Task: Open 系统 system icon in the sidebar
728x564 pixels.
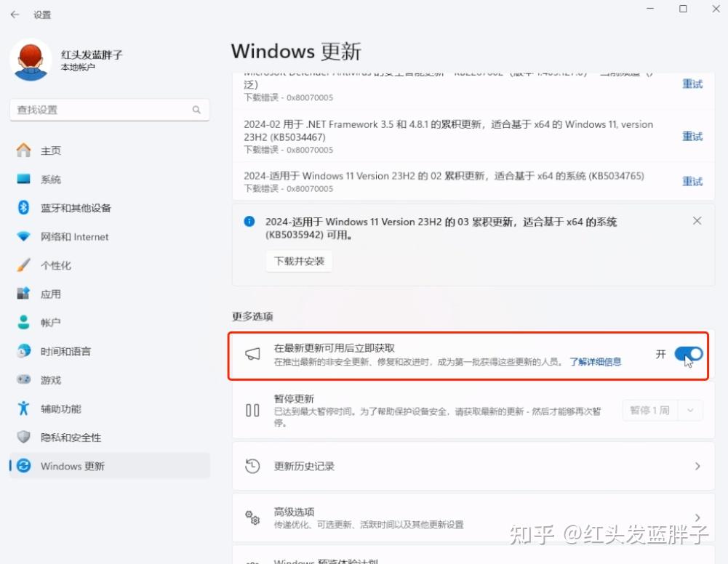Action: pyautogui.click(x=23, y=179)
